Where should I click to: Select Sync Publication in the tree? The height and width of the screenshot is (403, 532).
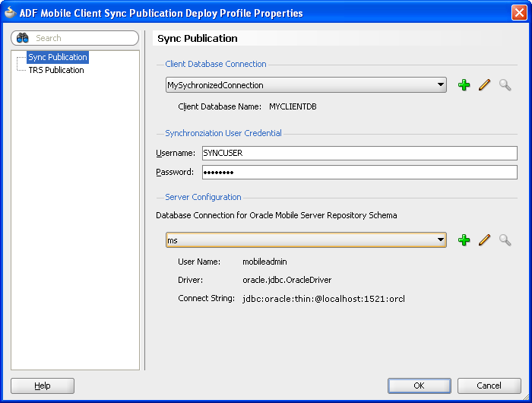pos(58,57)
